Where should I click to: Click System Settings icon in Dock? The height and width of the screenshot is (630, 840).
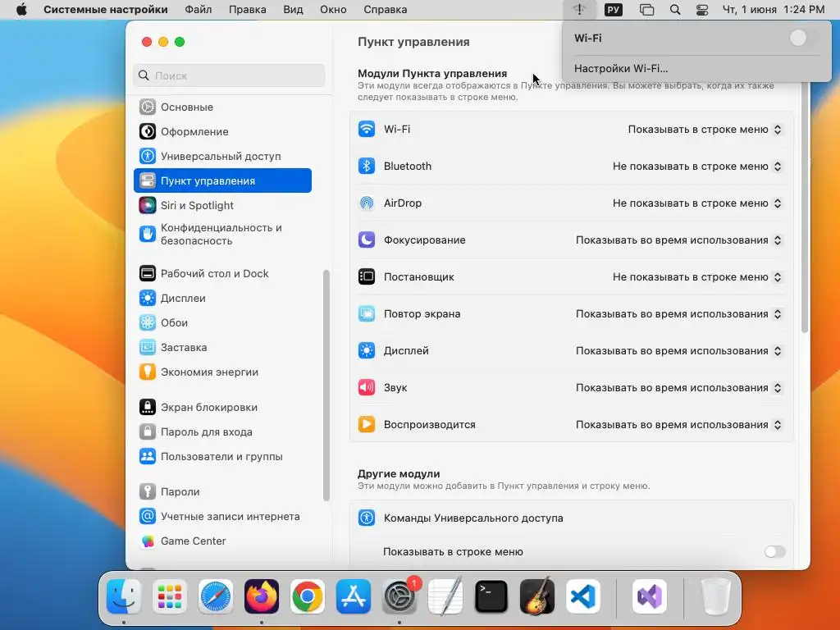pos(399,596)
